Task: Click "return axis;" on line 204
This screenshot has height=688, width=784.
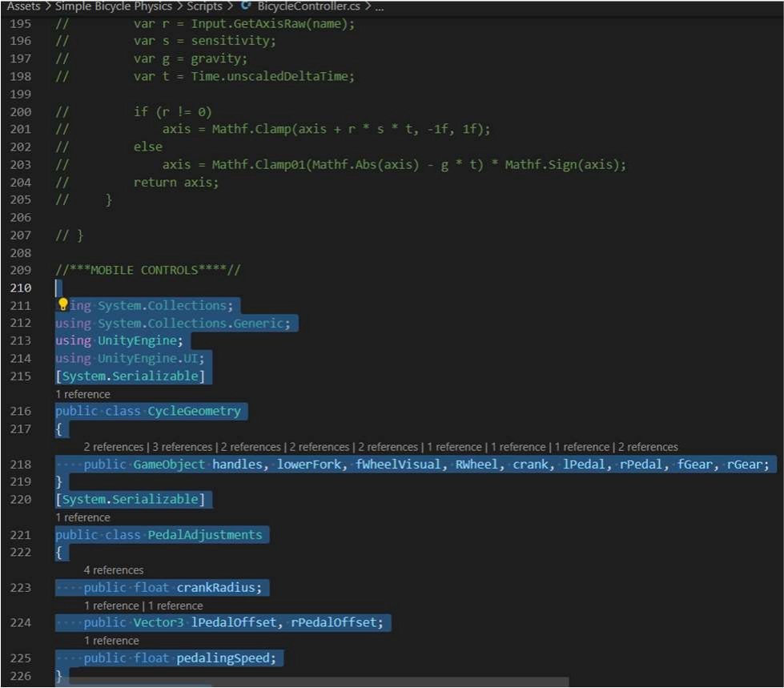Action: pos(176,182)
